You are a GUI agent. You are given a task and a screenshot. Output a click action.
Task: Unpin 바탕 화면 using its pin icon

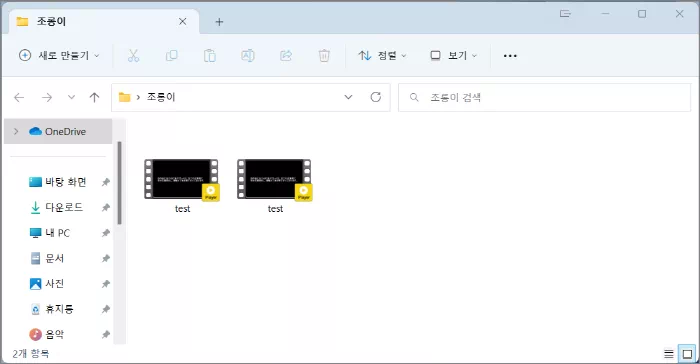coord(105,182)
